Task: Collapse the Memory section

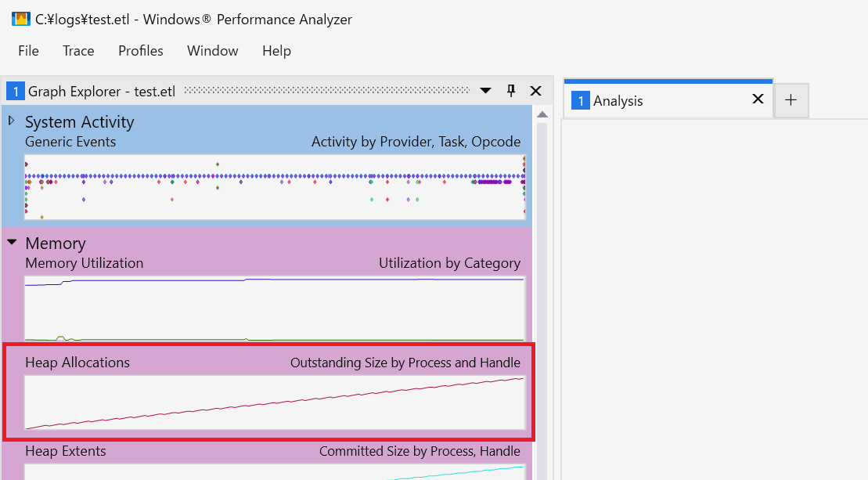Action: (12, 243)
